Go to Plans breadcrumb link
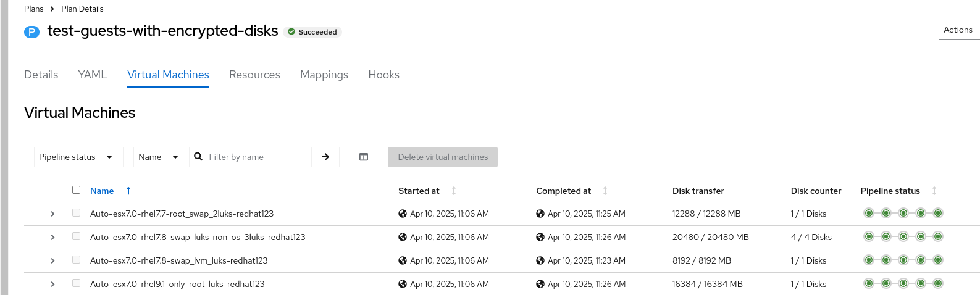The height and width of the screenshot is (295, 980). [x=34, y=9]
